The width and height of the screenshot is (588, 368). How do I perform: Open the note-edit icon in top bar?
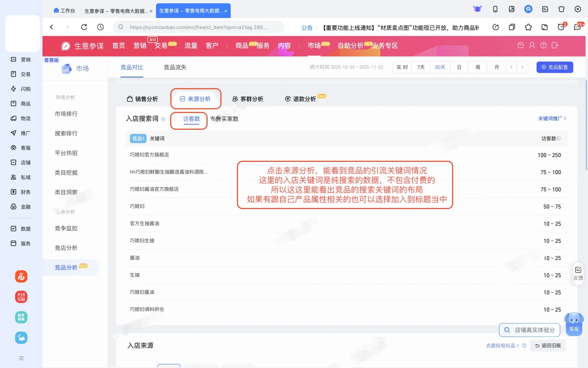pos(545,9)
